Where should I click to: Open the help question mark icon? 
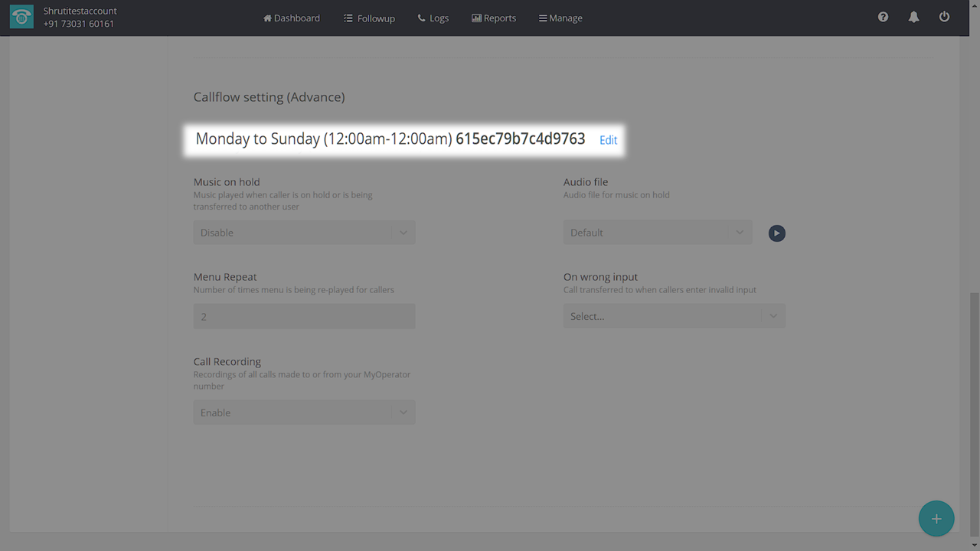pyautogui.click(x=883, y=17)
